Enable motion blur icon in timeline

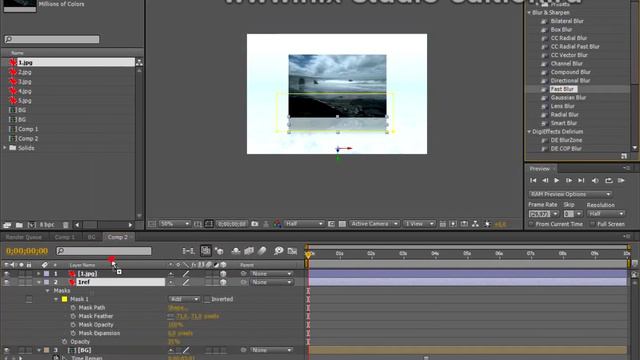[x=262, y=251]
